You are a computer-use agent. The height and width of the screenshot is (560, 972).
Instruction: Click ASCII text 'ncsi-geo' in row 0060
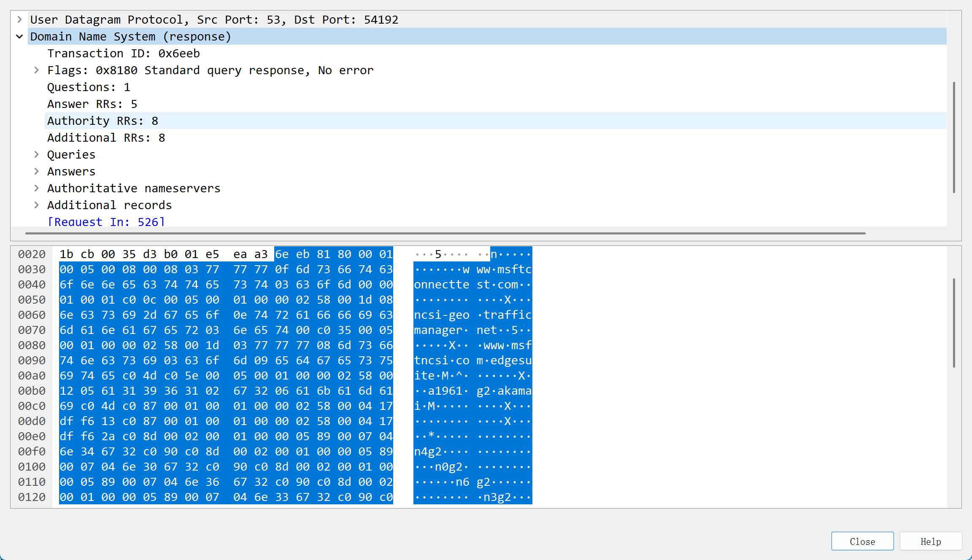[x=441, y=315]
